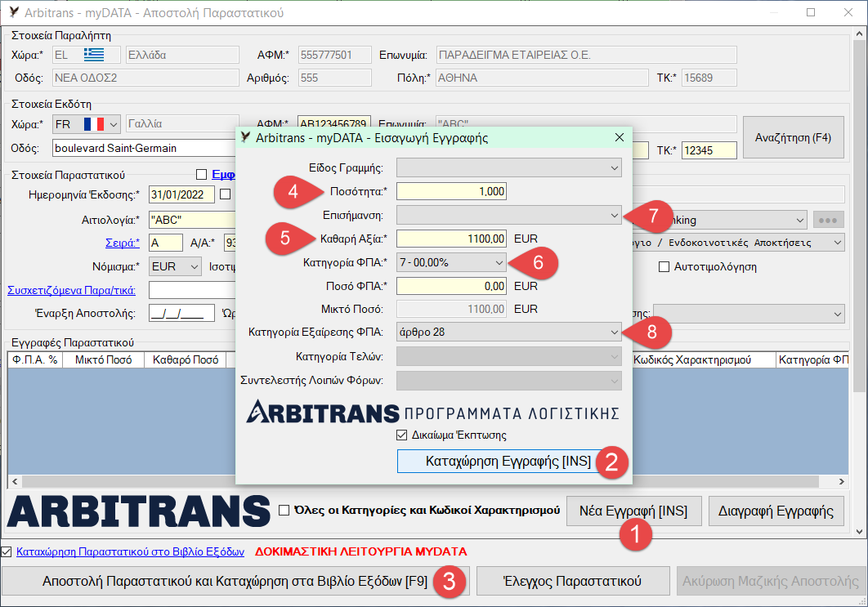868x607 pixels.
Task: Tick the checkbox beside issue date field
Action: 226,194
